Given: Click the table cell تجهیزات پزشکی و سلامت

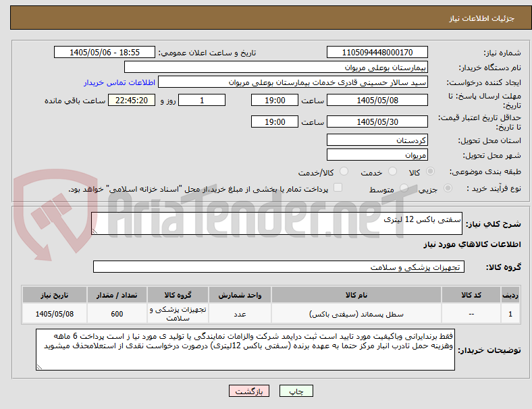Looking at the screenshot, I should pyautogui.click(x=178, y=314).
